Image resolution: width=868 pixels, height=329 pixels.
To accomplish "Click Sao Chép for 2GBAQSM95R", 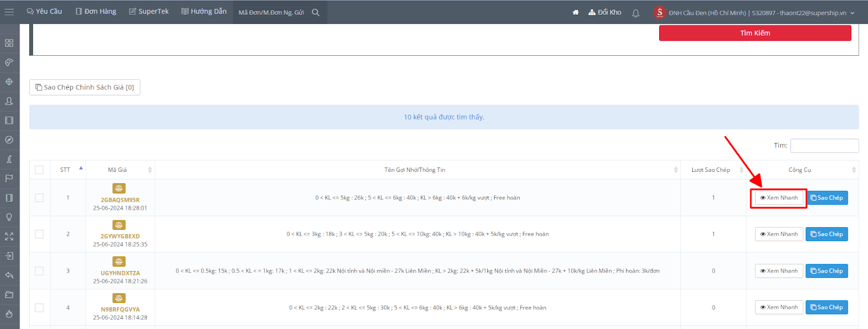I will coord(827,198).
